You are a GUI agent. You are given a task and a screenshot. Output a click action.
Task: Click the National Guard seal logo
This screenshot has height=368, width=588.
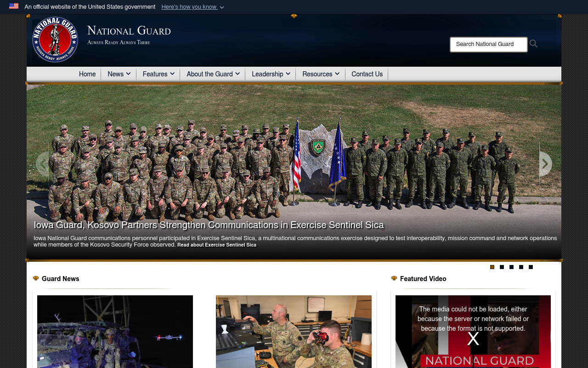[x=55, y=40]
